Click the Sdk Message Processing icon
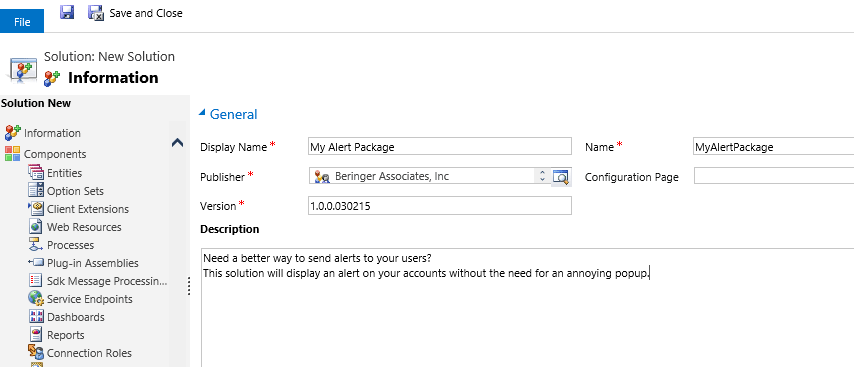854x367 pixels. 36,280
